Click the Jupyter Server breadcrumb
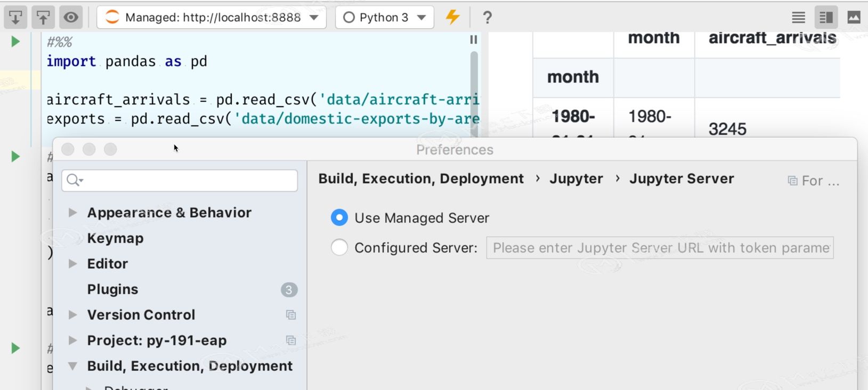868x390 pixels. [x=682, y=178]
